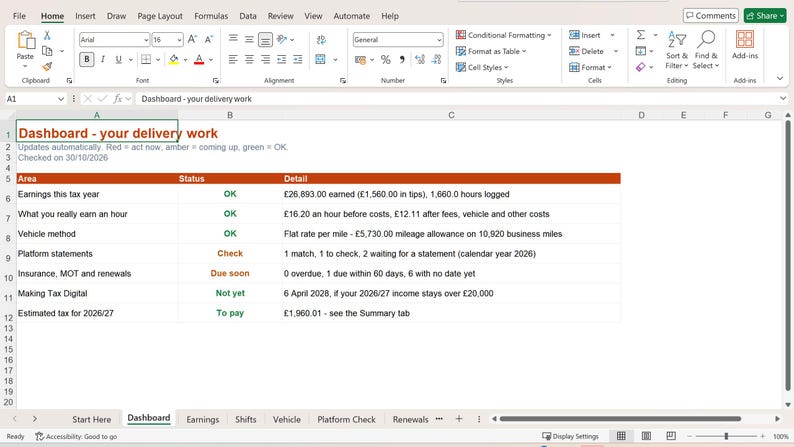Insert function using the fx icon
Screen dimensions: 794x447
click(117, 99)
